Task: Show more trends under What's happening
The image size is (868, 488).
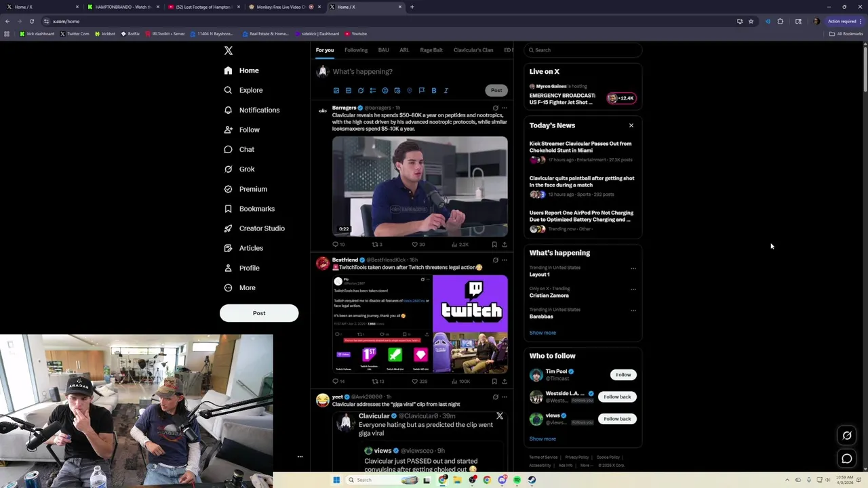Action: pos(542,333)
